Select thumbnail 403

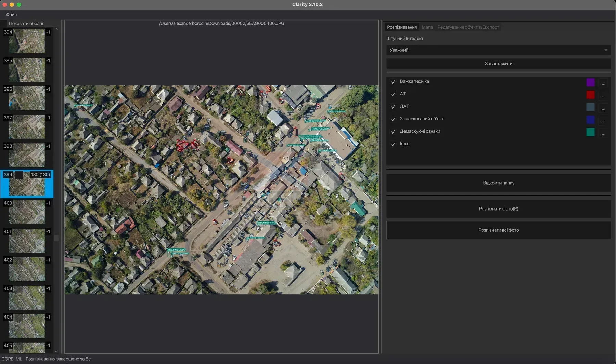pyautogui.click(x=27, y=297)
